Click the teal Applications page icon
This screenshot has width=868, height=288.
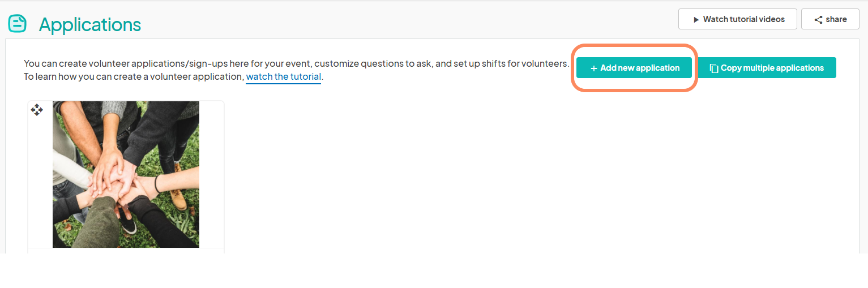(x=18, y=24)
